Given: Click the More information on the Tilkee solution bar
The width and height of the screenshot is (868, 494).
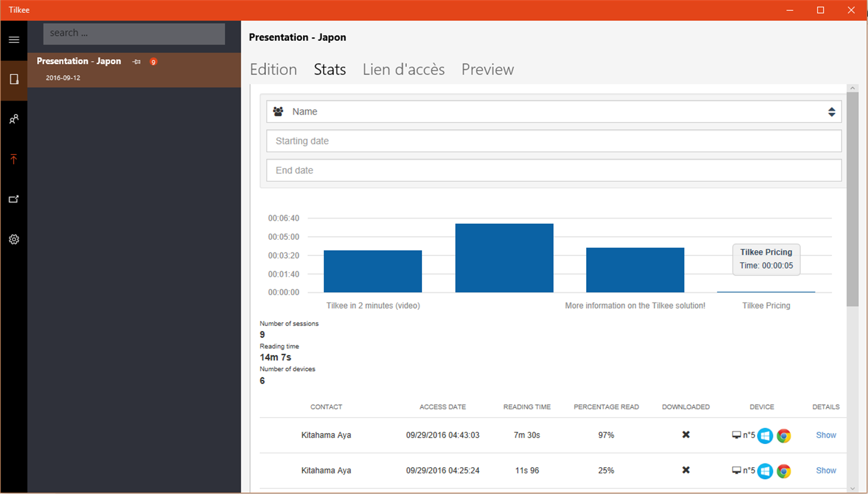Looking at the screenshot, I should pyautogui.click(x=635, y=270).
